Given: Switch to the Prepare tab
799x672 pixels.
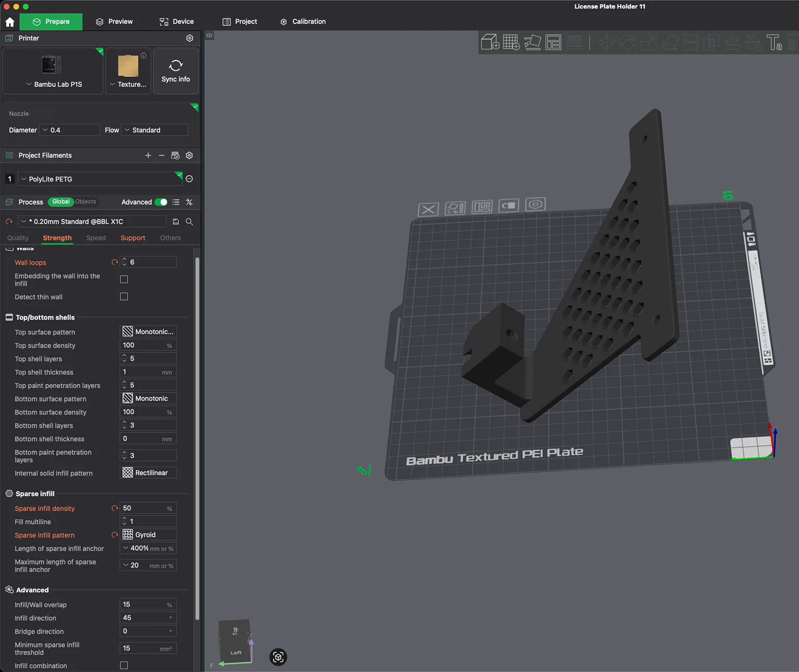Looking at the screenshot, I should 51,22.
